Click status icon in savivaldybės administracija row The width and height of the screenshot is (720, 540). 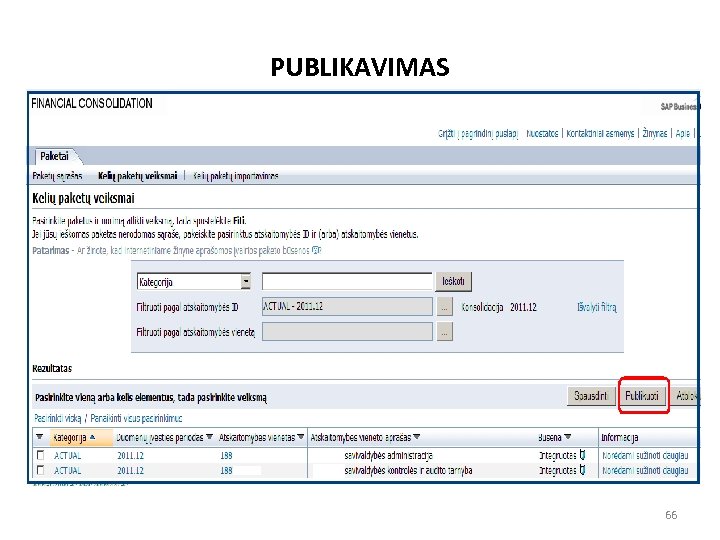(x=582, y=455)
